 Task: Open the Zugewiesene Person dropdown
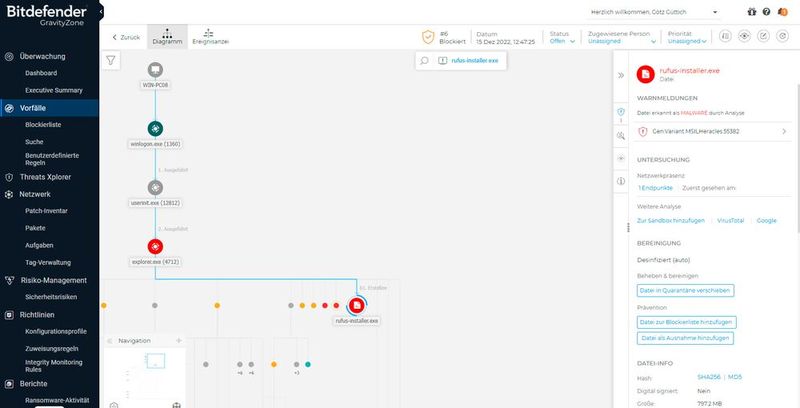pos(622,41)
